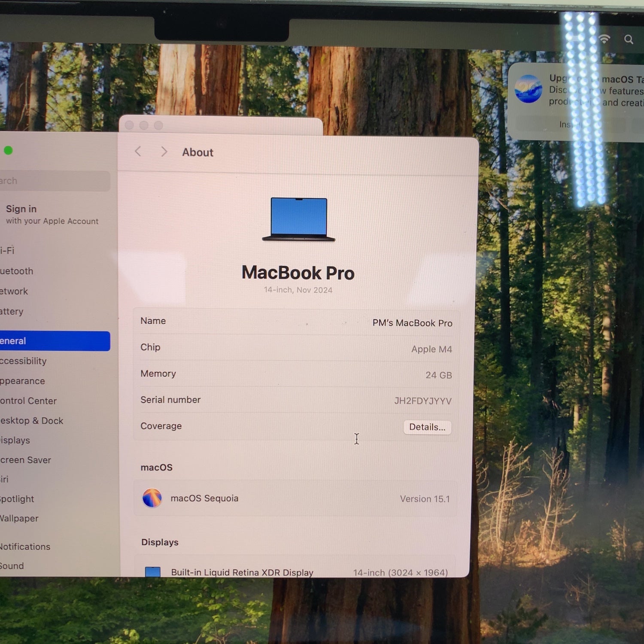Click the Chip label
The image size is (644, 644).
click(x=150, y=347)
